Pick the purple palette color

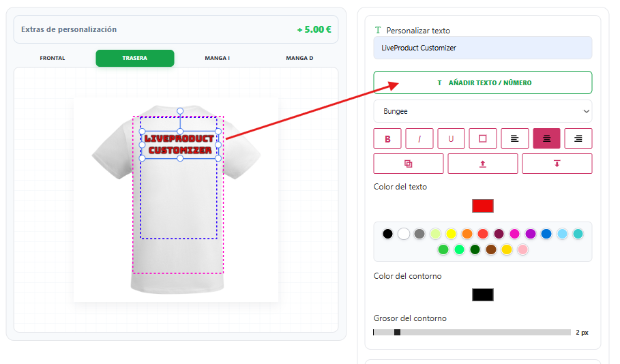point(531,234)
